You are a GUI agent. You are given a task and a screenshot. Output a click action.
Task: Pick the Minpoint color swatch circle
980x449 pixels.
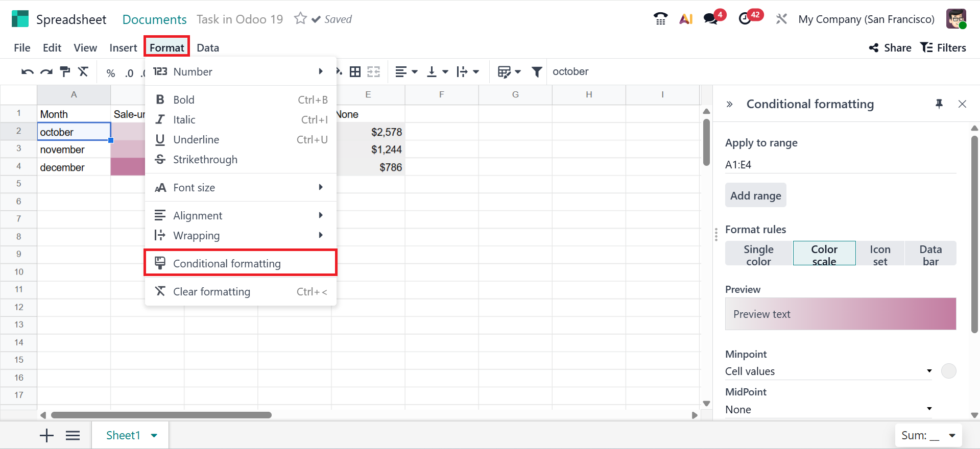tap(948, 371)
